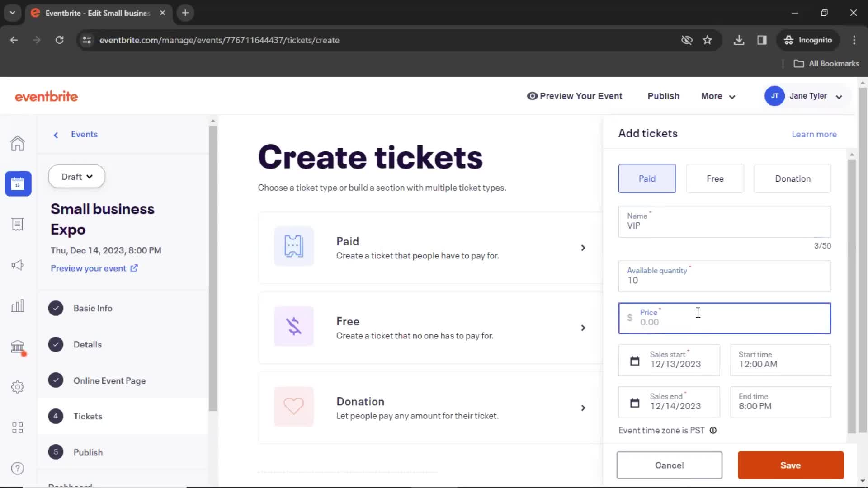
Task: Open the Orders/attendees list icon
Action: click(x=17, y=224)
